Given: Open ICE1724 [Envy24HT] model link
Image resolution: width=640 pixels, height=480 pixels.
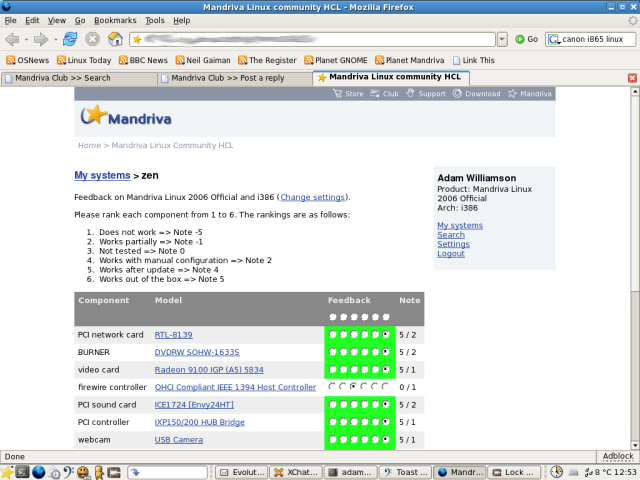Looking at the screenshot, I should pos(194,405).
